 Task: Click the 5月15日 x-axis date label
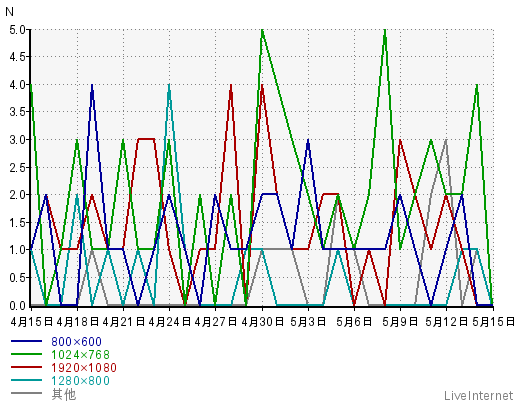pyautogui.click(x=493, y=322)
